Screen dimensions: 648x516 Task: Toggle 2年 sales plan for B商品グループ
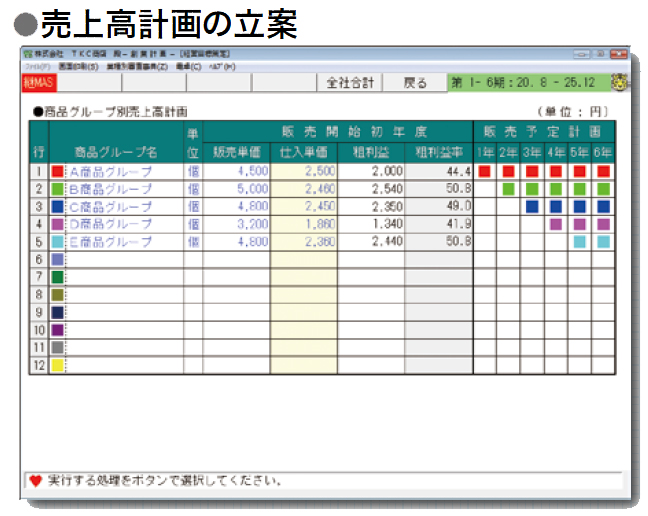tap(508, 189)
